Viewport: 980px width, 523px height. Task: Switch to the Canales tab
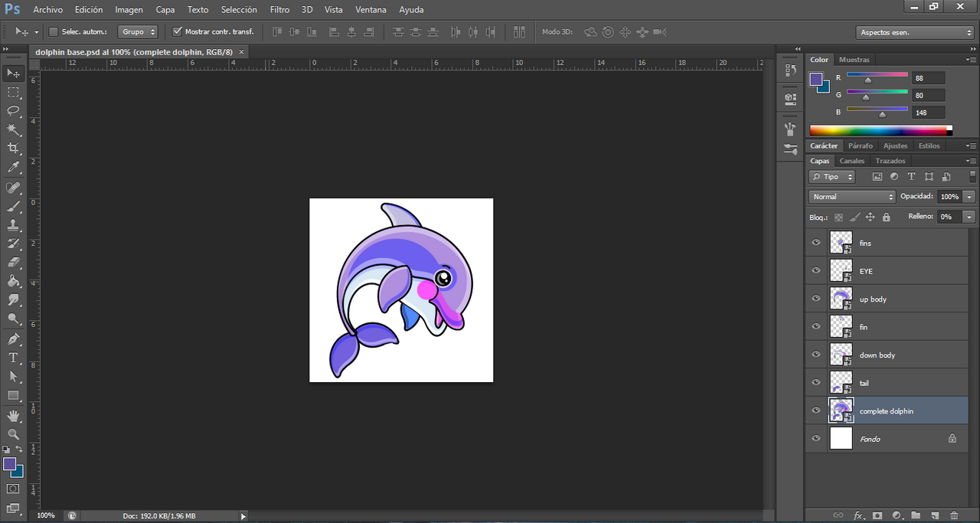(851, 161)
